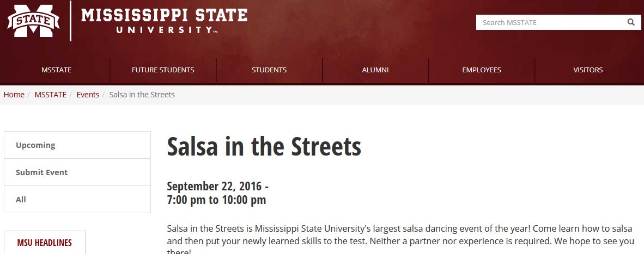Open the Visitors navigation item
The image size is (644, 254).
pyautogui.click(x=588, y=70)
